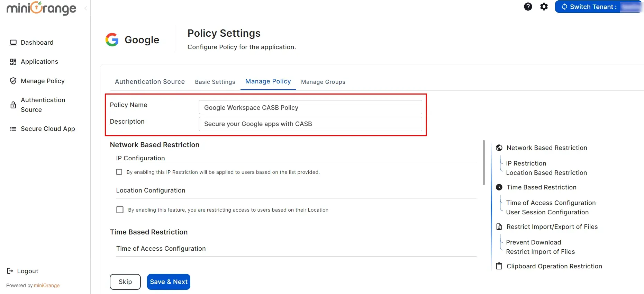The height and width of the screenshot is (294, 644).
Task: Click the 'IP Configuration' section heading
Action: pos(140,158)
